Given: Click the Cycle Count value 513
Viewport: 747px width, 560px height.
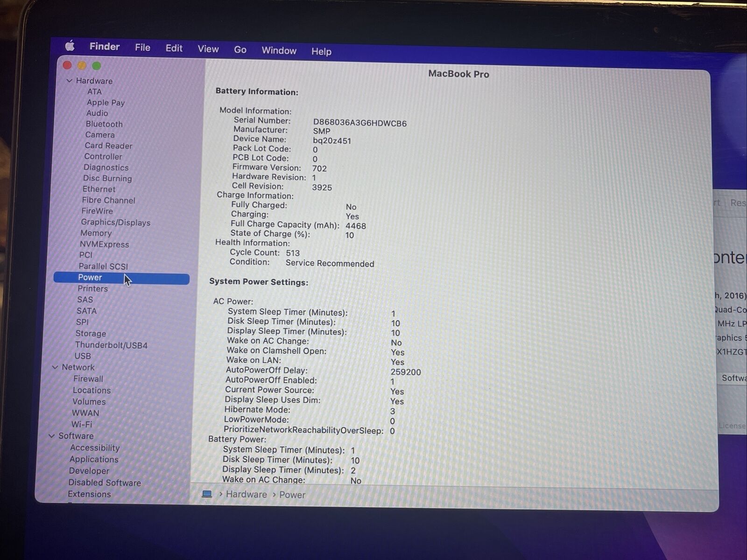Looking at the screenshot, I should click(x=293, y=253).
